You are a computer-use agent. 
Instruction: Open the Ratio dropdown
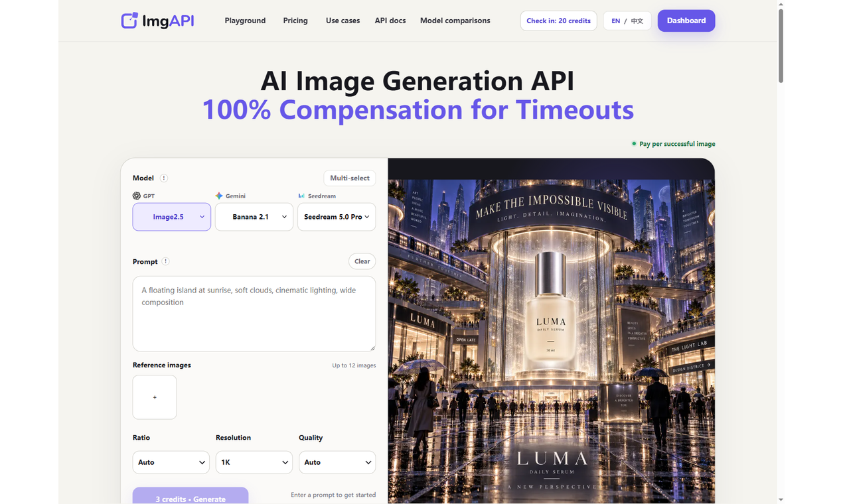171,462
